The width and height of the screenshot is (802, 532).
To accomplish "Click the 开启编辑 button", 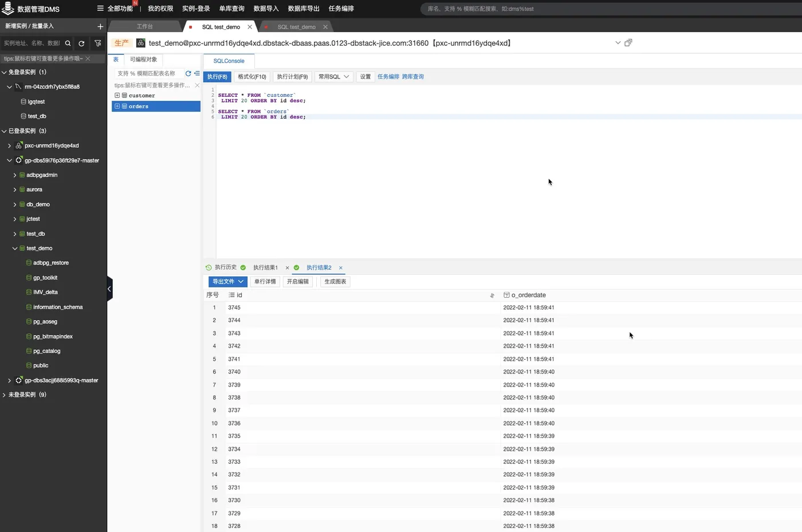I will point(298,282).
